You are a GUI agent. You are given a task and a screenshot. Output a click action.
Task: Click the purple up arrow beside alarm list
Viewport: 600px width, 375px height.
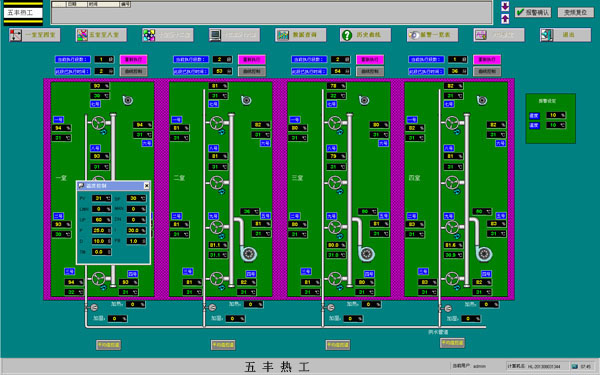[505, 19]
